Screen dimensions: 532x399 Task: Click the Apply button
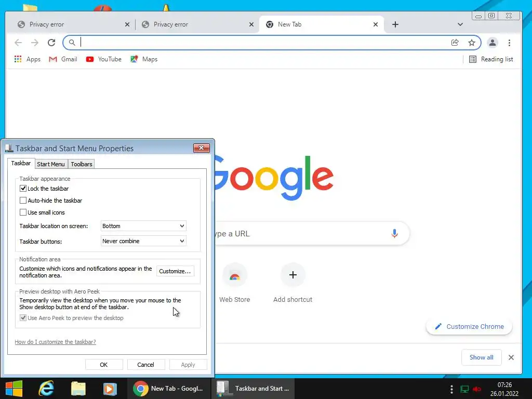pos(188,364)
